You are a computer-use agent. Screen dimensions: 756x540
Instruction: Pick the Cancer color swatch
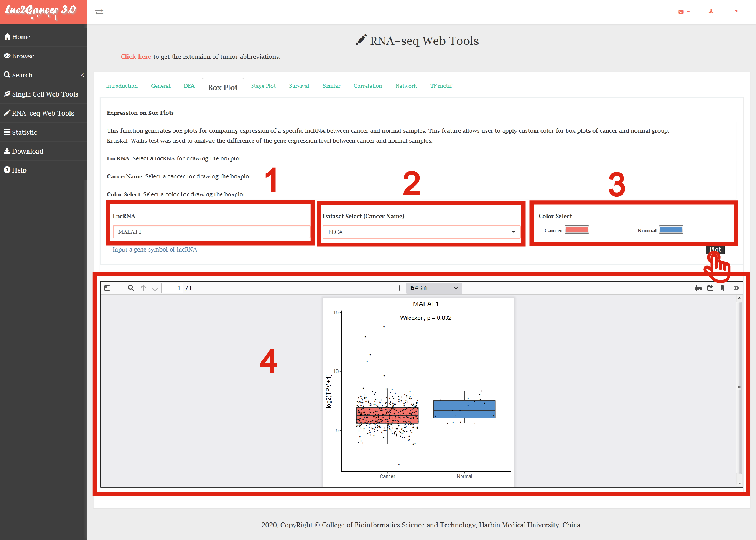coord(577,230)
